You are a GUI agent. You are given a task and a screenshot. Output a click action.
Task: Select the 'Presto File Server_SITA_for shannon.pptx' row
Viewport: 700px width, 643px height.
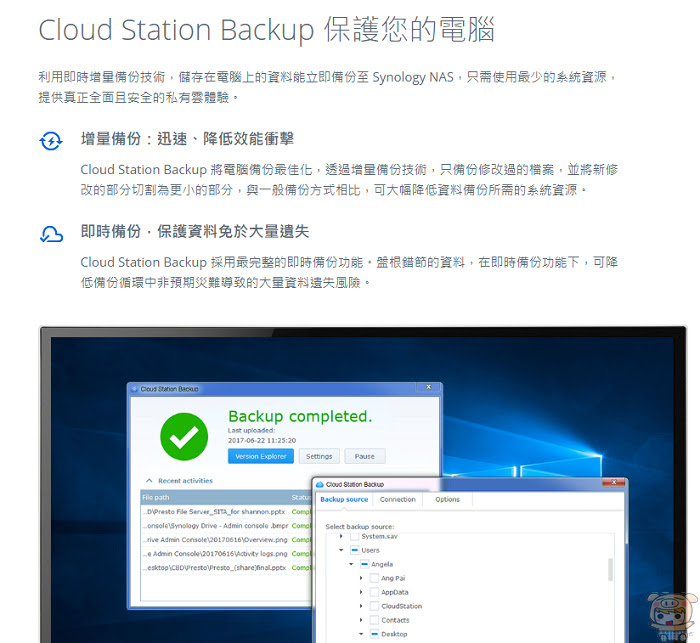[226, 512]
